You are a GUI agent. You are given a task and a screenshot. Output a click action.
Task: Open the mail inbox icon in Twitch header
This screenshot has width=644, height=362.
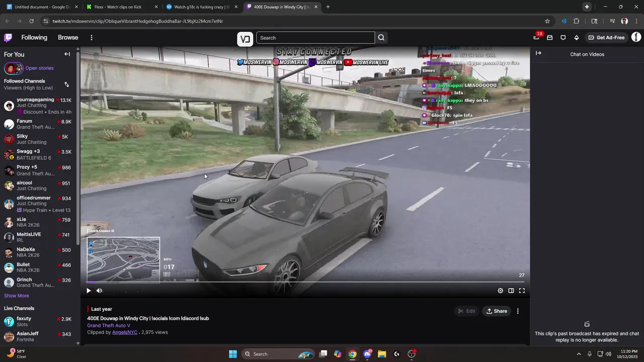click(x=550, y=38)
